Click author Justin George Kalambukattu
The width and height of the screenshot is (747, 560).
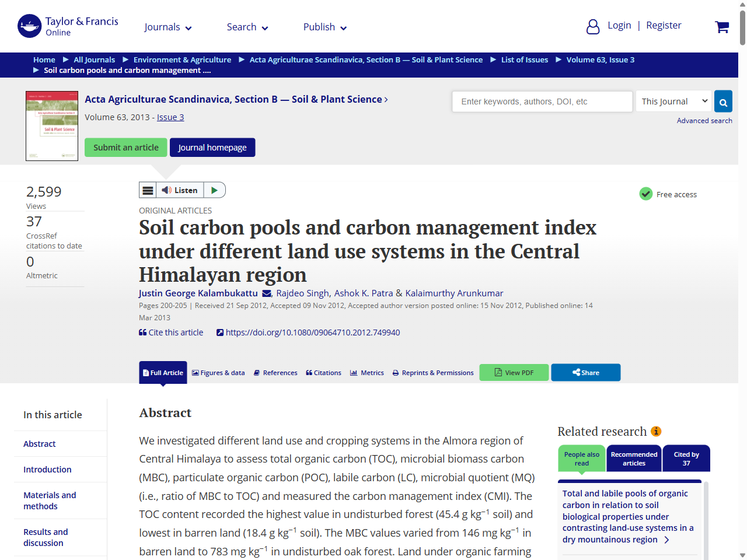point(198,293)
